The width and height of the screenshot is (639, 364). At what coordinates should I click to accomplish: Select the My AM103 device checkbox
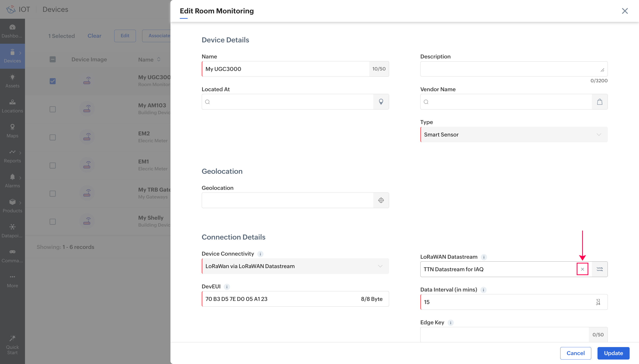coord(52,109)
